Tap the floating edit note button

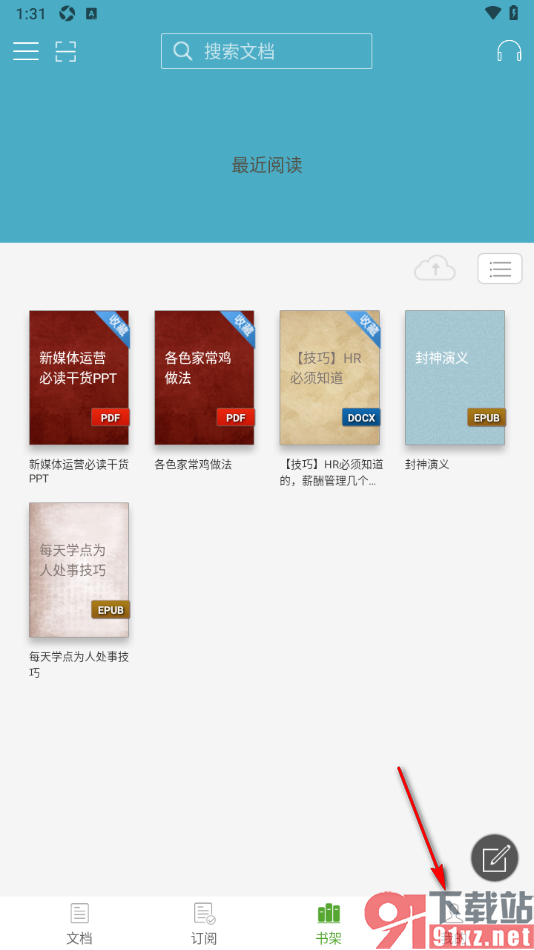pos(495,858)
